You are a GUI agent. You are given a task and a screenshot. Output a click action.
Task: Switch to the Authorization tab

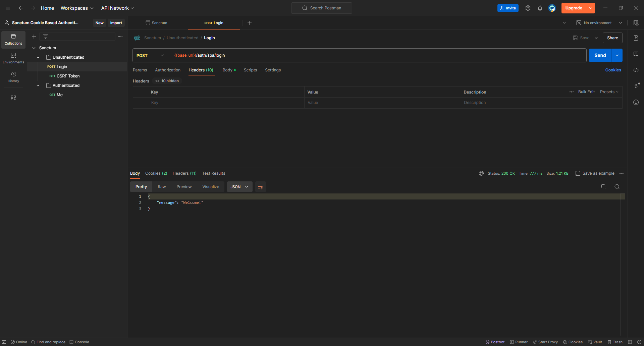[x=167, y=70]
